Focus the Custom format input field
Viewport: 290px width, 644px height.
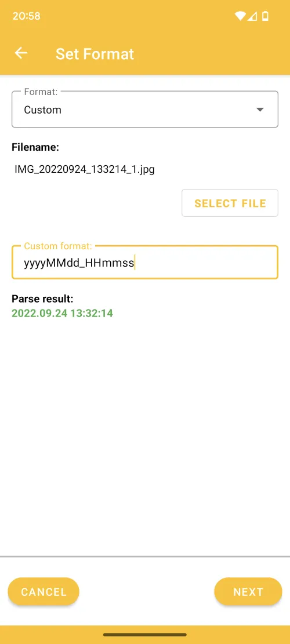click(145, 263)
